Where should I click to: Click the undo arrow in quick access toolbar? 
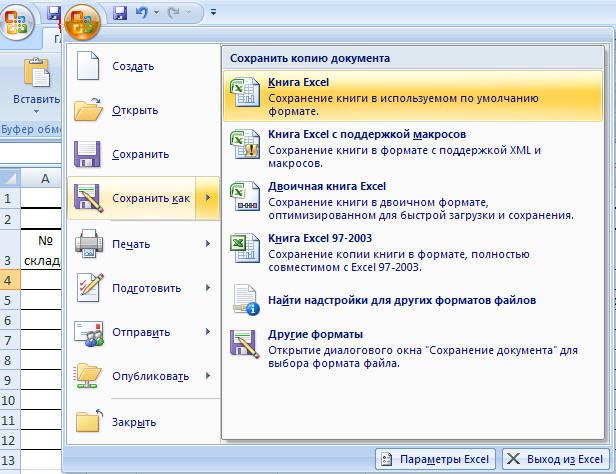[145, 14]
